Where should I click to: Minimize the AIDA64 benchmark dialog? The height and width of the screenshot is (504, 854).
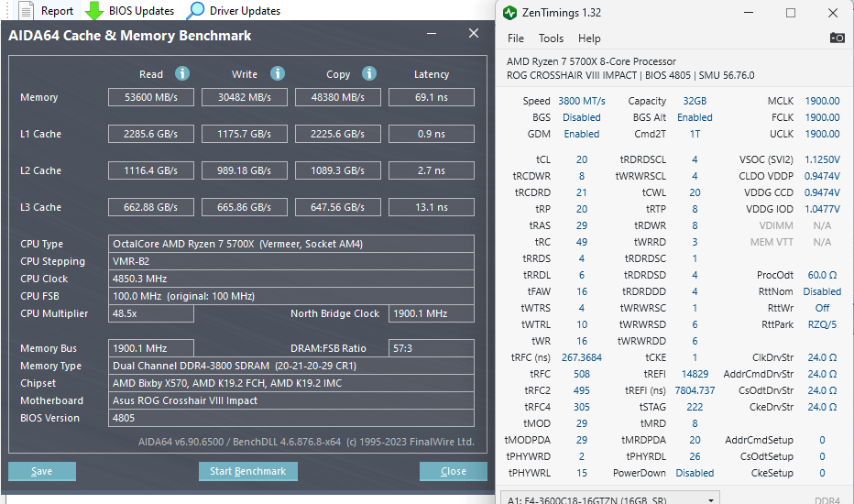pyautogui.click(x=432, y=33)
